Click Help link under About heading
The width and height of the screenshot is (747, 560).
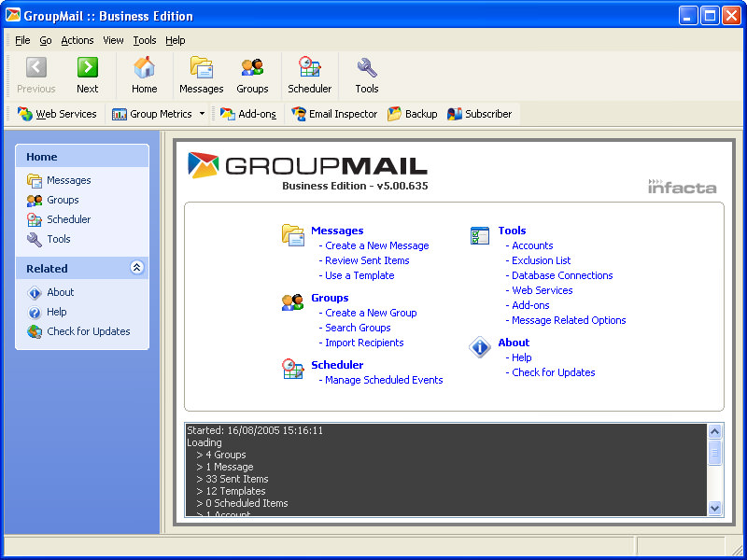522,357
